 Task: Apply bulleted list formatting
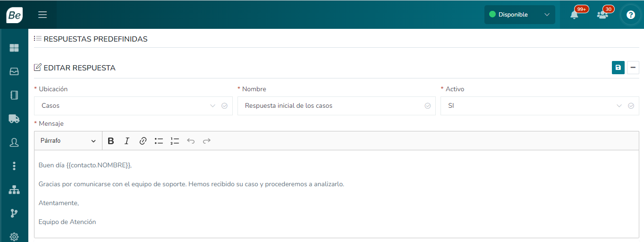159,141
